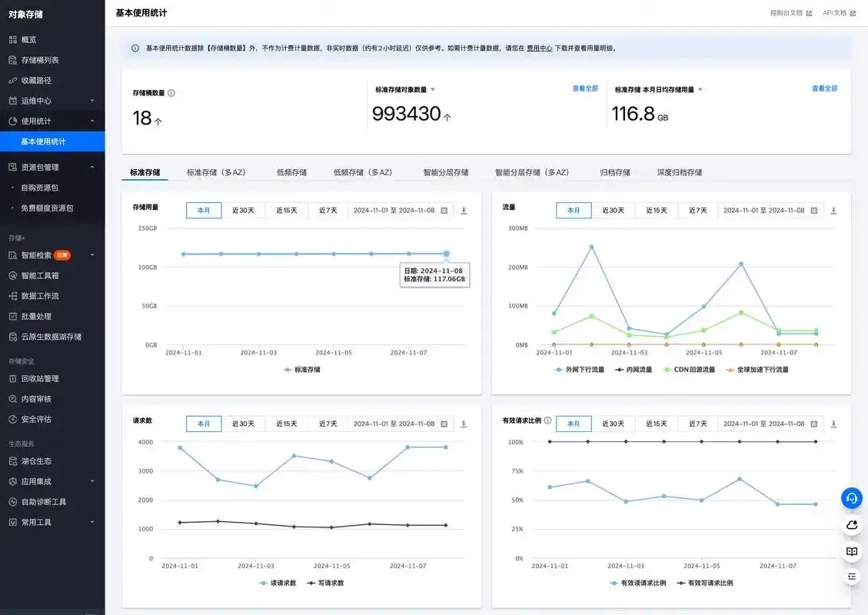The height and width of the screenshot is (615, 868).
Task: Switch to the 归档存储 tab
Action: [615, 172]
